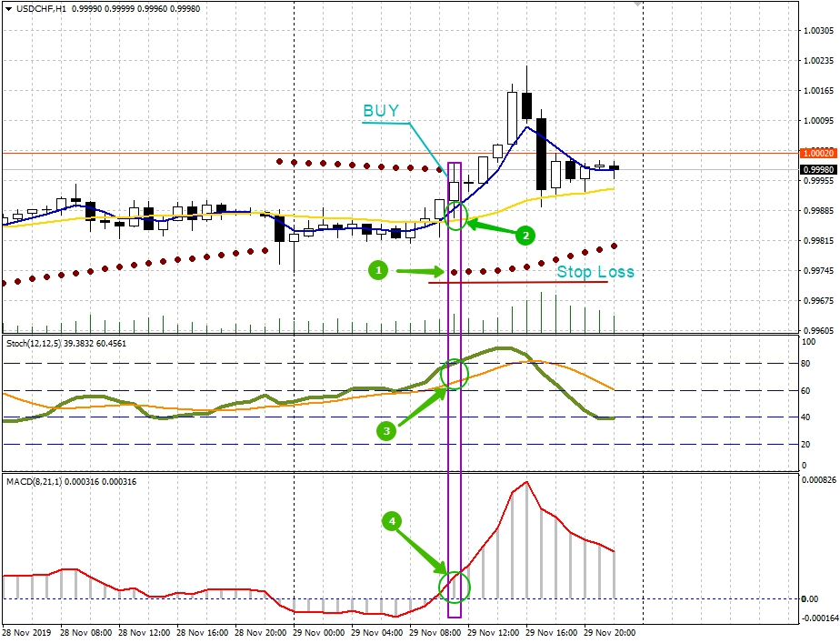The width and height of the screenshot is (840, 643).
Task: Select the numbered marker 1 on the chart
Action: (380, 269)
